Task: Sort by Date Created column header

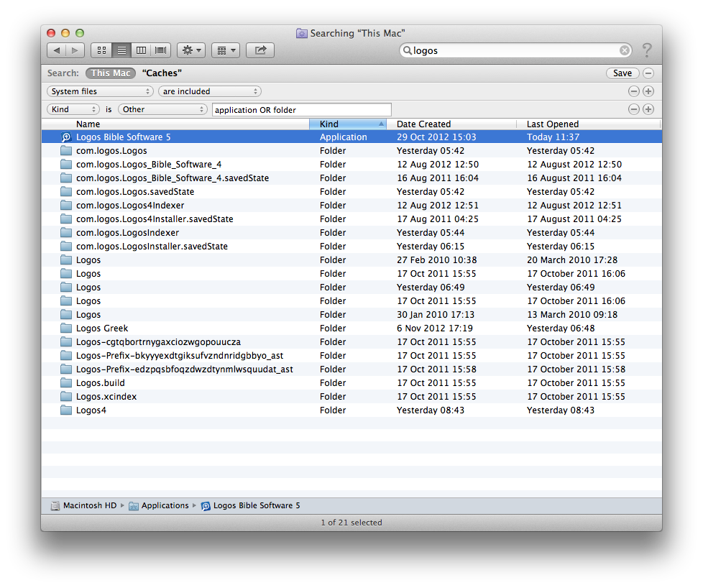Action: [x=451, y=124]
